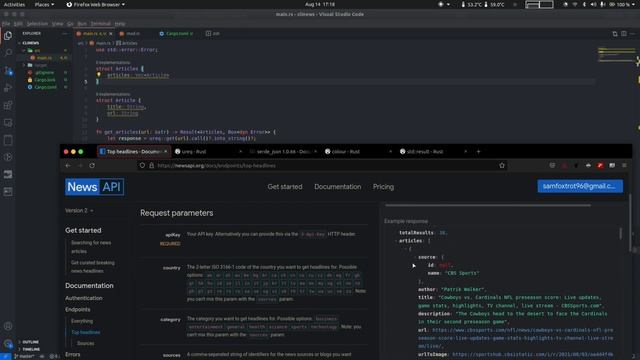Open Remote Explorer icon in VS Code activity bar
The width and height of the screenshot is (640, 360).
[8, 123]
